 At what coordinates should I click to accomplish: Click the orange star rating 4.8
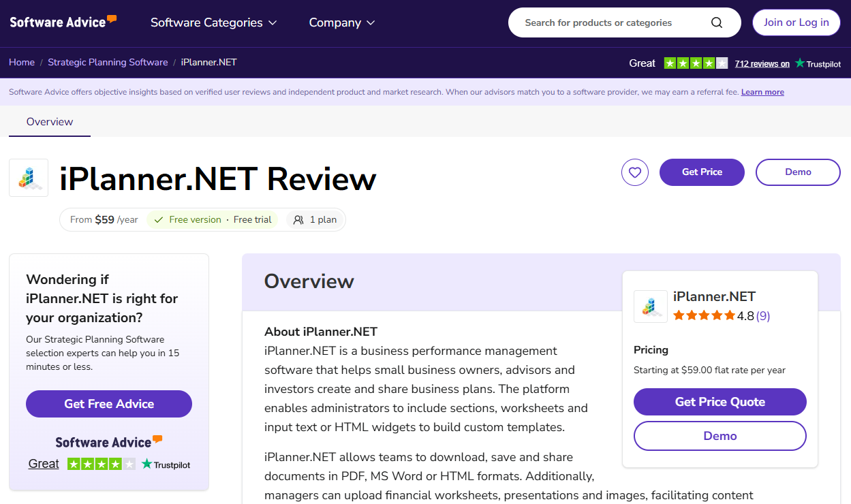pos(705,316)
